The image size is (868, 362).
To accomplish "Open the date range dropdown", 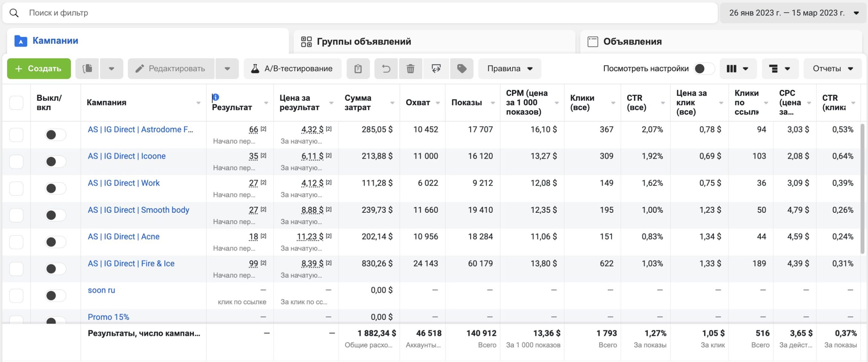I will click(793, 13).
